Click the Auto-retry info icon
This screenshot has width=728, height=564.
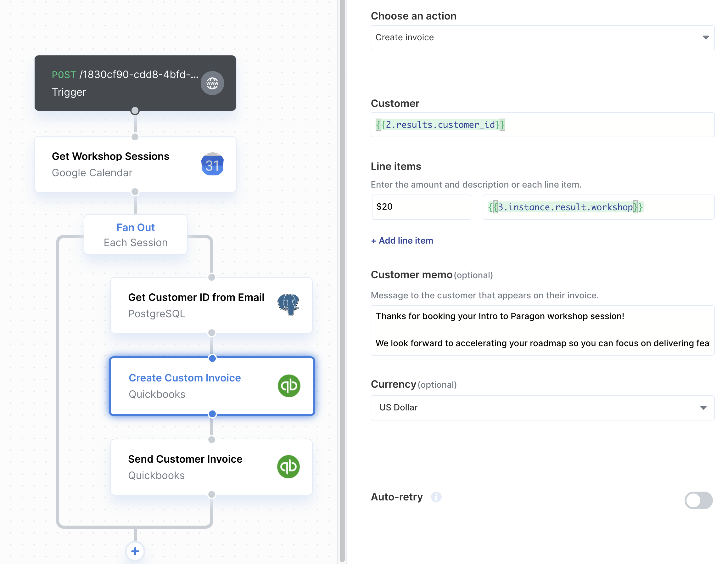[436, 497]
